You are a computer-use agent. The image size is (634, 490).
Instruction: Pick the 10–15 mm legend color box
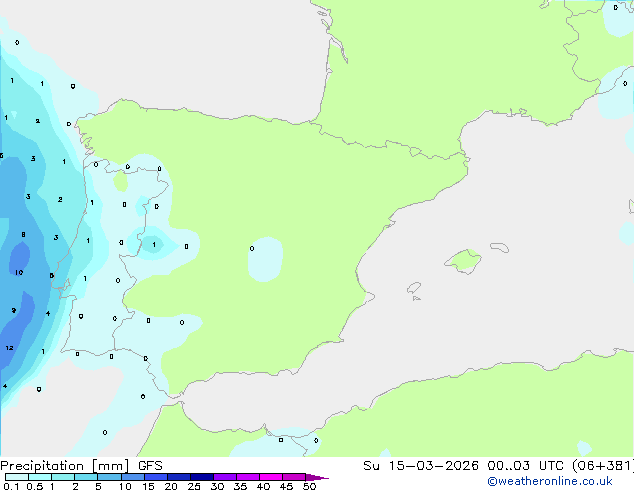[132, 477]
